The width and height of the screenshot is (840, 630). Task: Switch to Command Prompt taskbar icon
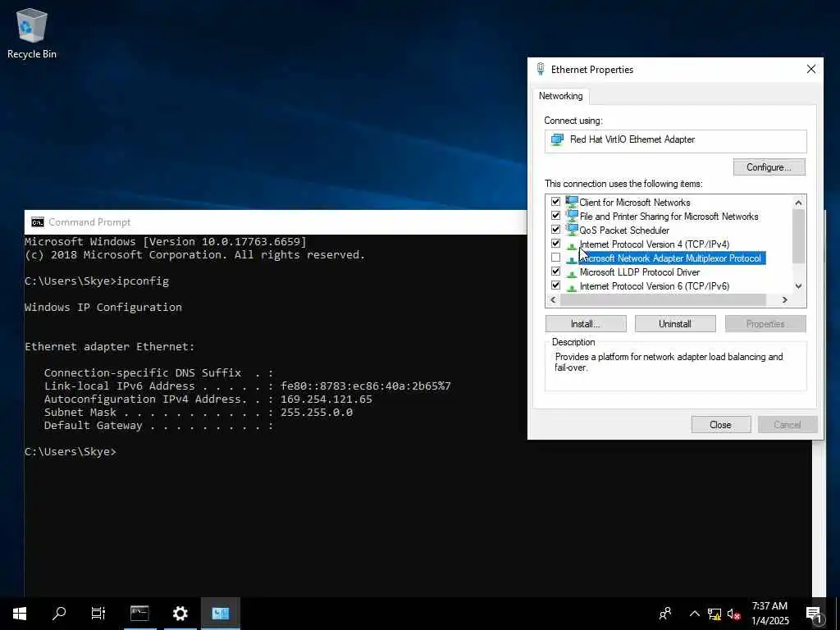(139, 614)
